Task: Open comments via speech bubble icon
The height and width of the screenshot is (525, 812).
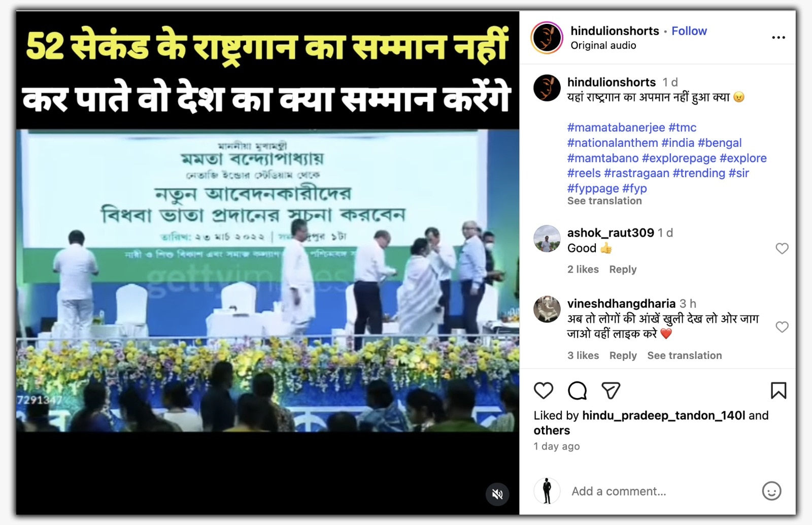Action: [x=577, y=390]
